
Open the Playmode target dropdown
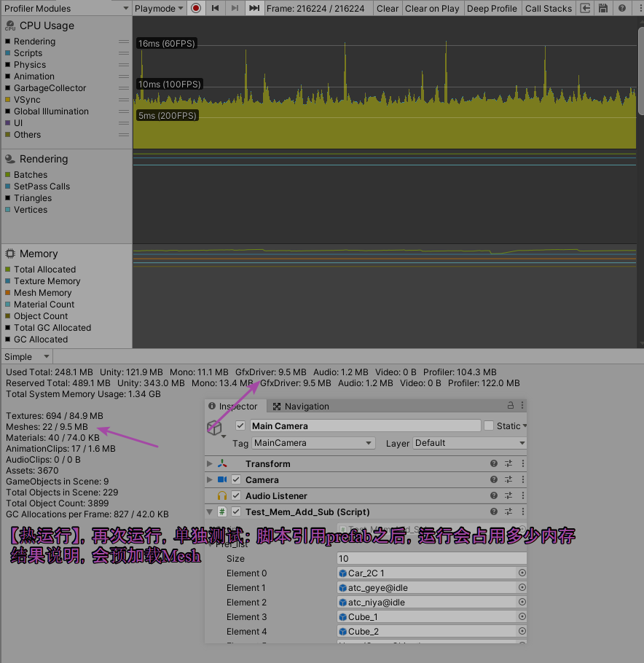click(x=158, y=8)
